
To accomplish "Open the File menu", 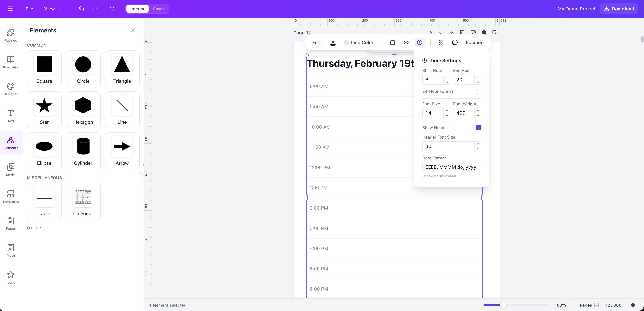I will click(29, 9).
